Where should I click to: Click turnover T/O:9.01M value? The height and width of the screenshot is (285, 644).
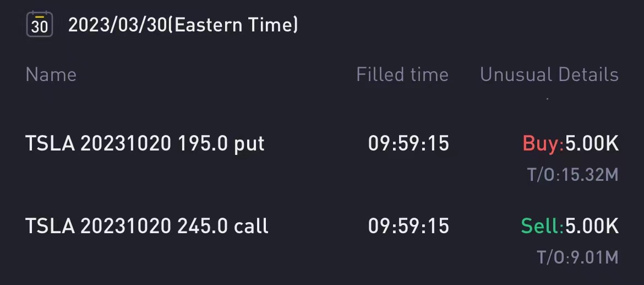pyautogui.click(x=578, y=257)
